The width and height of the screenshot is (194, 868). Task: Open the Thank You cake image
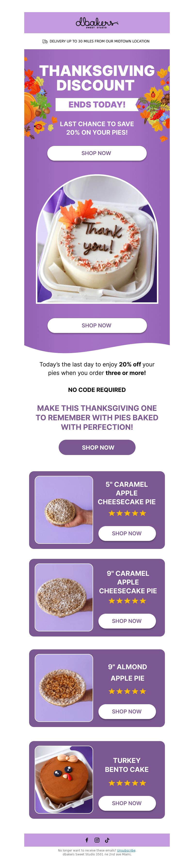97,239
